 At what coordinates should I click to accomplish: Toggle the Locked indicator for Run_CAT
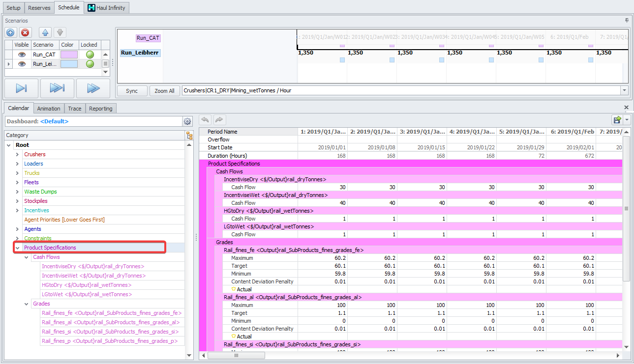pyautogui.click(x=90, y=55)
